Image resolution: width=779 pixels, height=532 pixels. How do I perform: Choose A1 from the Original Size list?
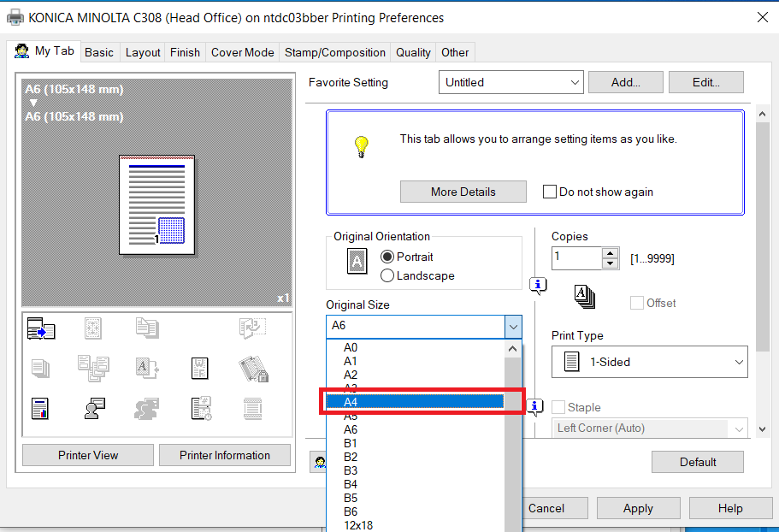point(415,361)
